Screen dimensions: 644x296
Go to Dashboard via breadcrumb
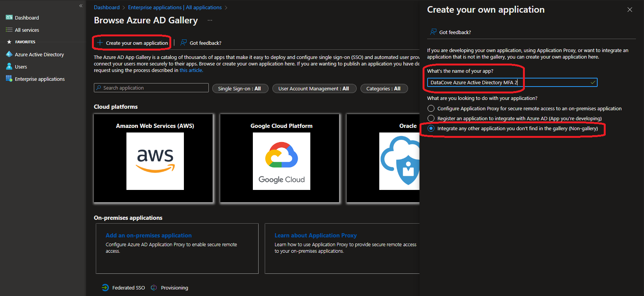point(107,7)
